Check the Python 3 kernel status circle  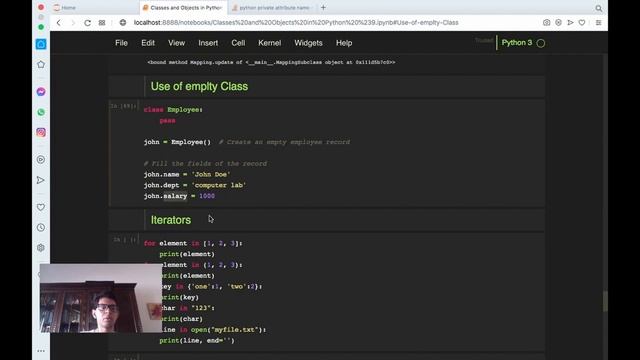(x=541, y=43)
